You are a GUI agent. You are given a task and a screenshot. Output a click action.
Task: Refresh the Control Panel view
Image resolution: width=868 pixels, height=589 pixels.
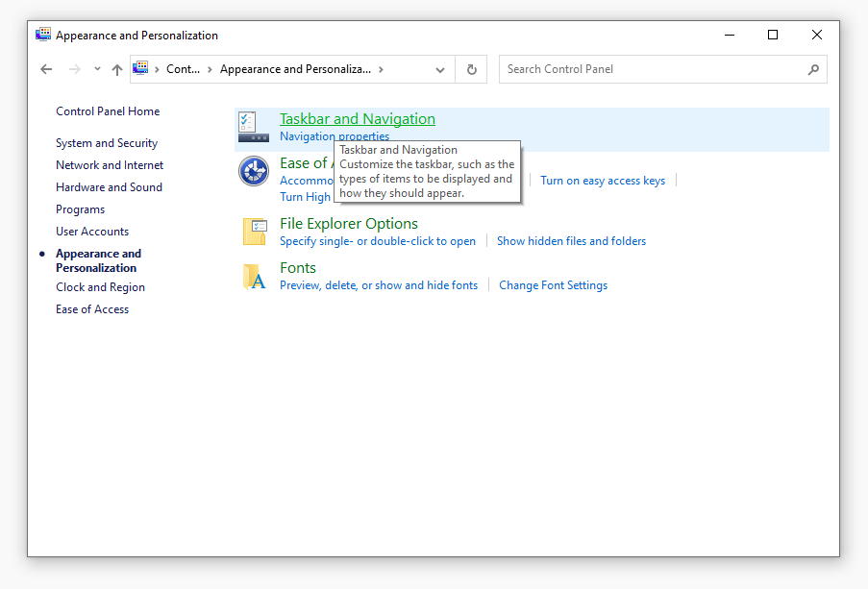coord(472,69)
